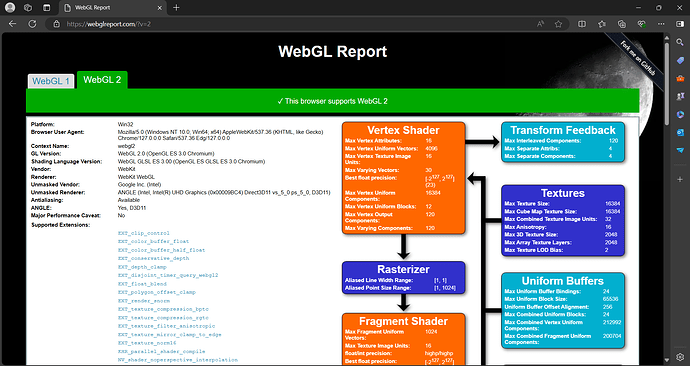Open Browser essentials heart icon
690x366 pixels.
tap(642, 24)
